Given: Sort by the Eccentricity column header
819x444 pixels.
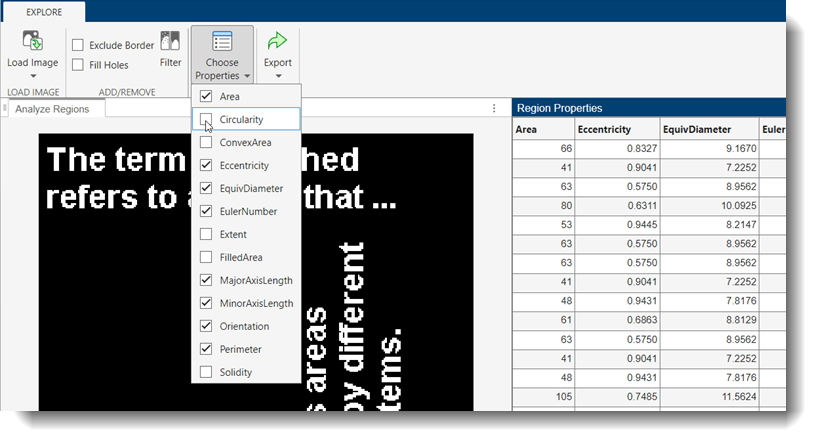Looking at the screenshot, I should [617, 129].
